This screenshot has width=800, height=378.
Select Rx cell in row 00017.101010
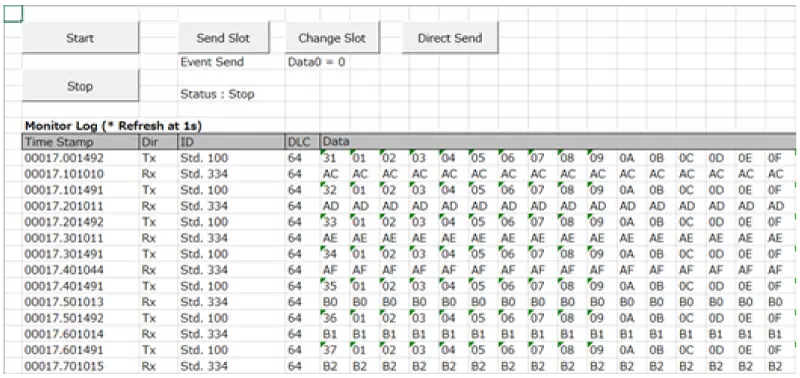(x=158, y=174)
